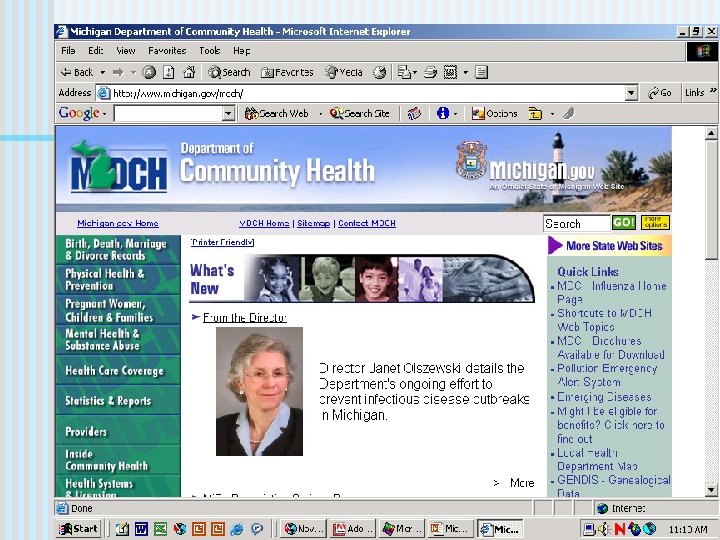Image resolution: width=720 pixels, height=540 pixels.
Task: Open Google toolbar Options
Action: coord(495,113)
